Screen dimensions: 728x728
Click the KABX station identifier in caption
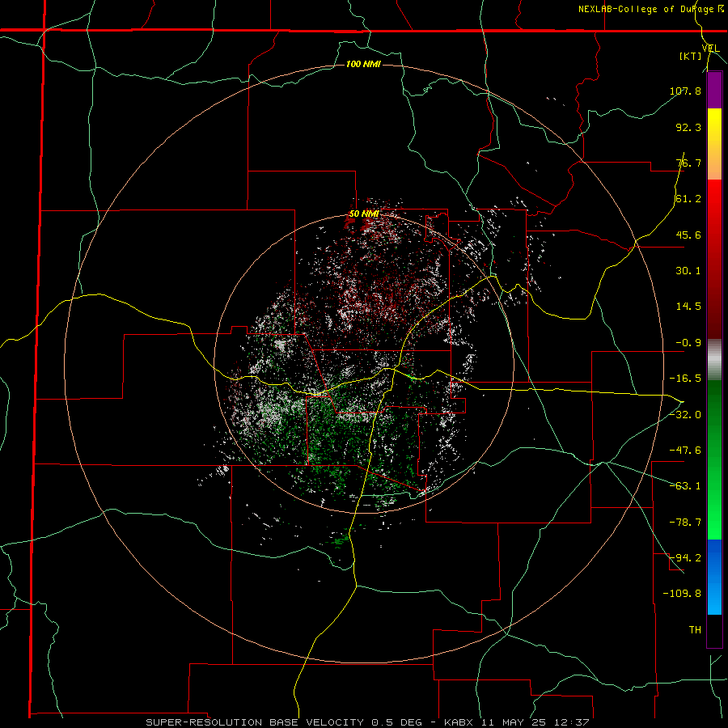point(460,722)
